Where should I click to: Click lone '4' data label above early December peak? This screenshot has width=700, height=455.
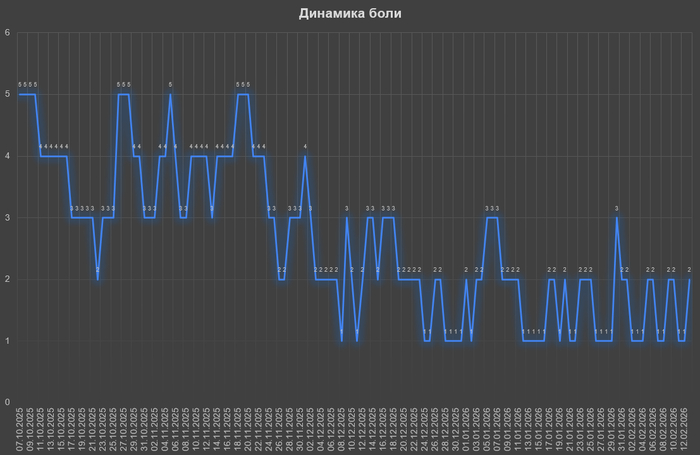pos(305,146)
